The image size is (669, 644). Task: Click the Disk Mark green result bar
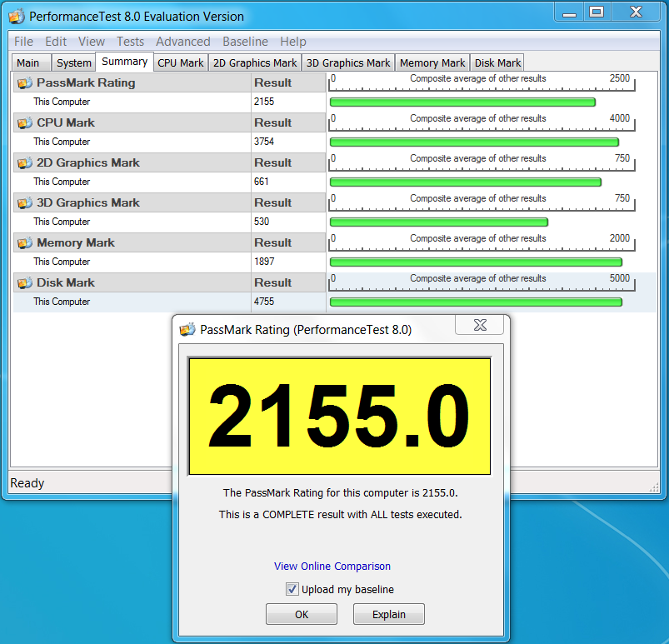click(x=476, y=302)
